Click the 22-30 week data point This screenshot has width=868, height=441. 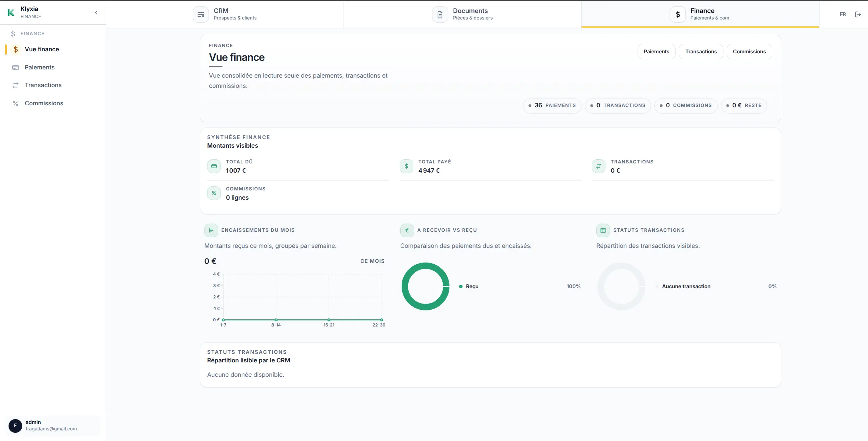[382, 320]
